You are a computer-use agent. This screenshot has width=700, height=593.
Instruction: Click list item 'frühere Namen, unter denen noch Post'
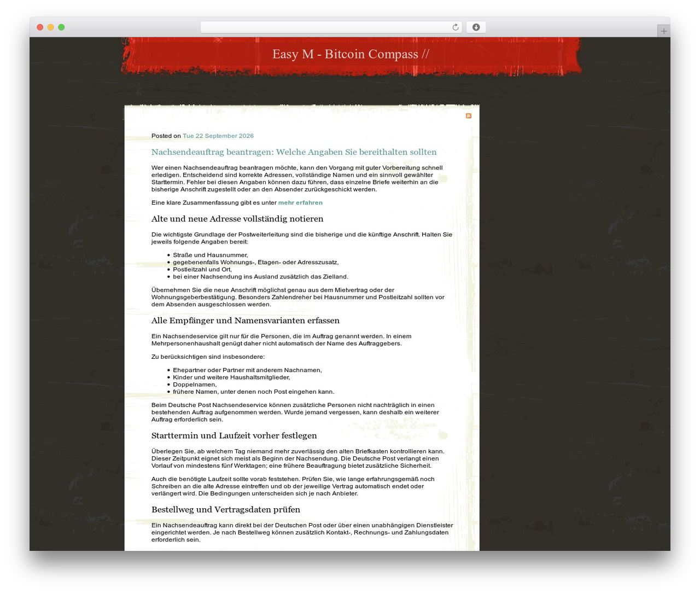254,392
